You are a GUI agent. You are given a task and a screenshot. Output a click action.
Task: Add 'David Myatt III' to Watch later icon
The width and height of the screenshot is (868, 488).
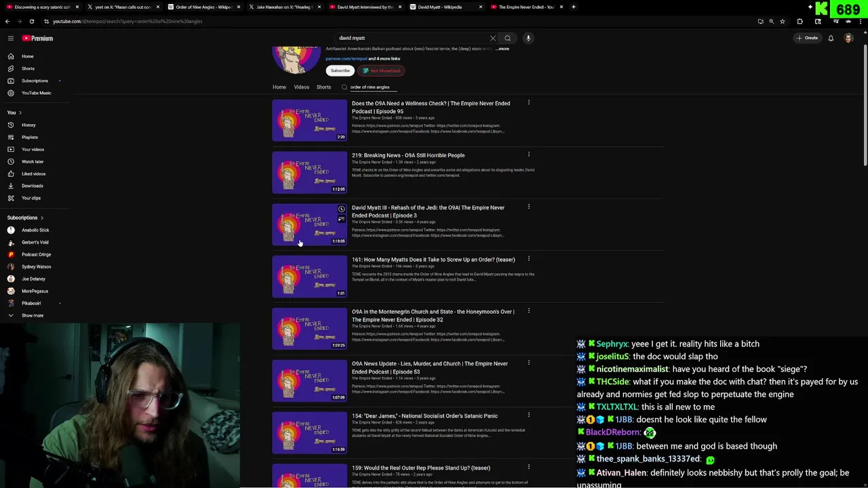tap(341, 209)
